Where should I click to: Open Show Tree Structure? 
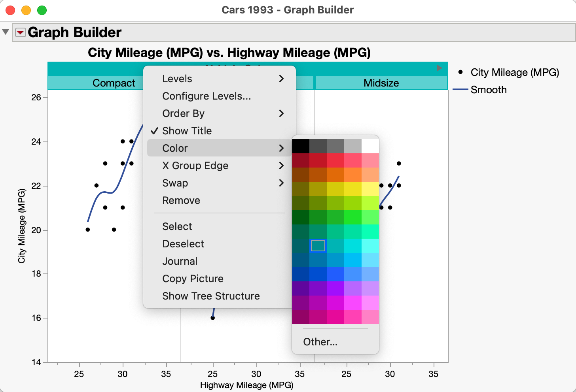tap(211, 296)
